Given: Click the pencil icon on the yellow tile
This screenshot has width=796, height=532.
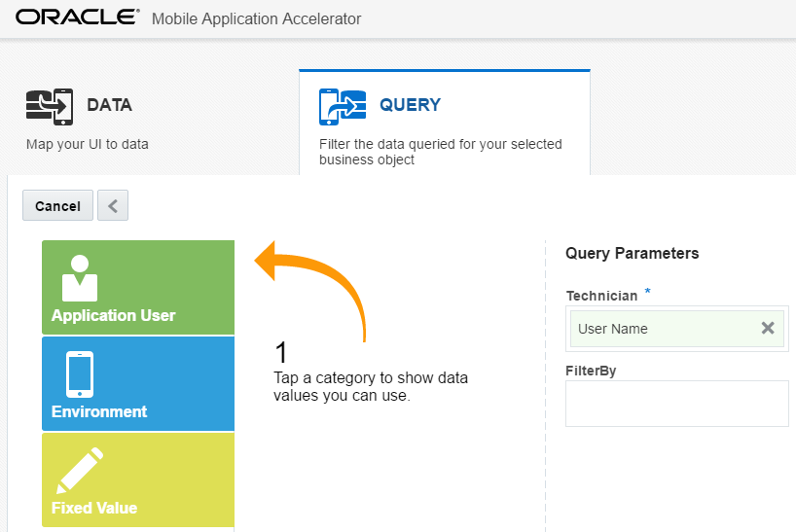Looking at the screenshot, I should click(80, 471).
